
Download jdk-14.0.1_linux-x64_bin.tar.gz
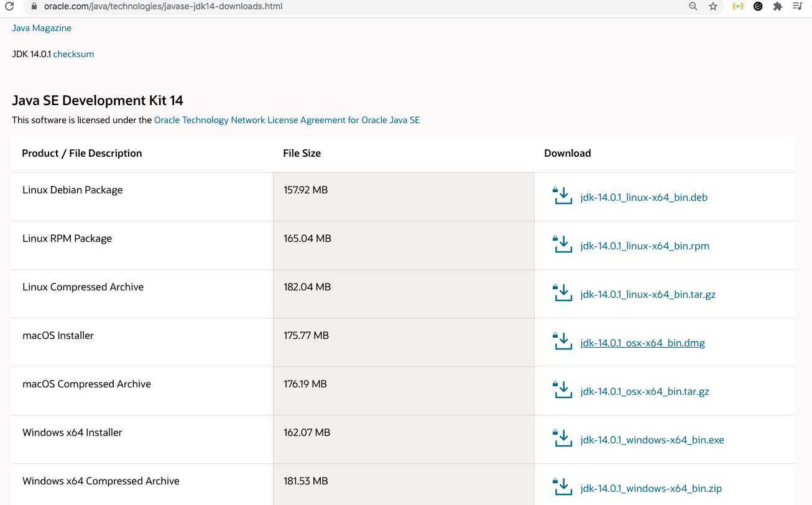(x=648, y=294)
